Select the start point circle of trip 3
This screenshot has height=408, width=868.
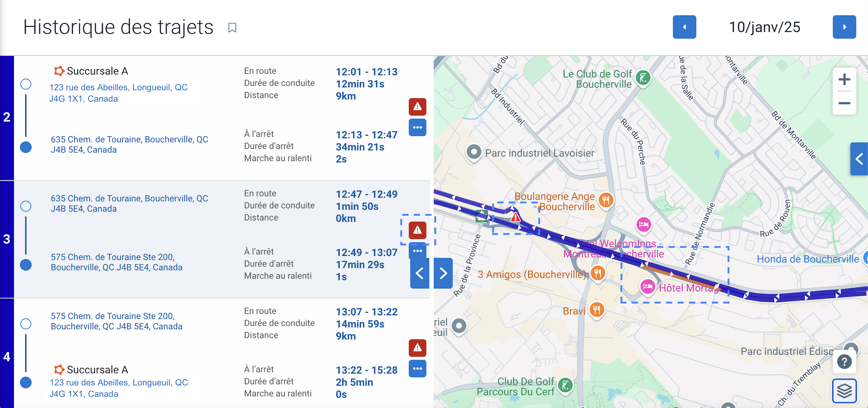[26, 206]
